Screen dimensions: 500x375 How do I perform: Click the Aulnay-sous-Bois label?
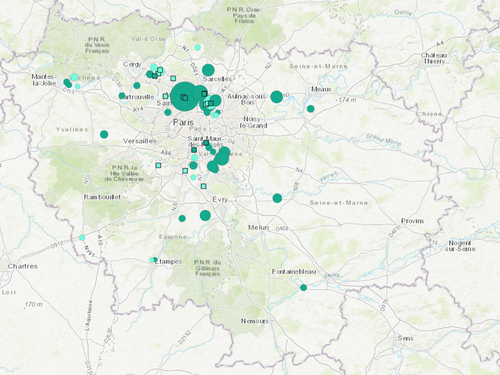click(x=247, y=99)
